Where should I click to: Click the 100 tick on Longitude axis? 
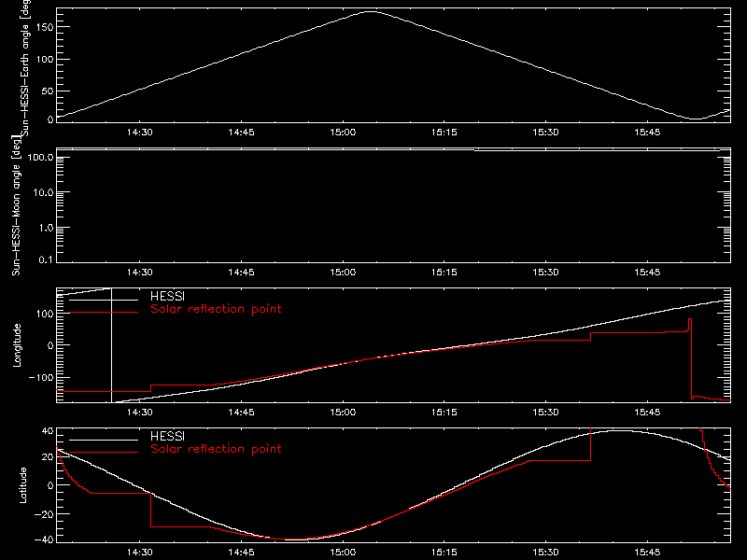45,314
